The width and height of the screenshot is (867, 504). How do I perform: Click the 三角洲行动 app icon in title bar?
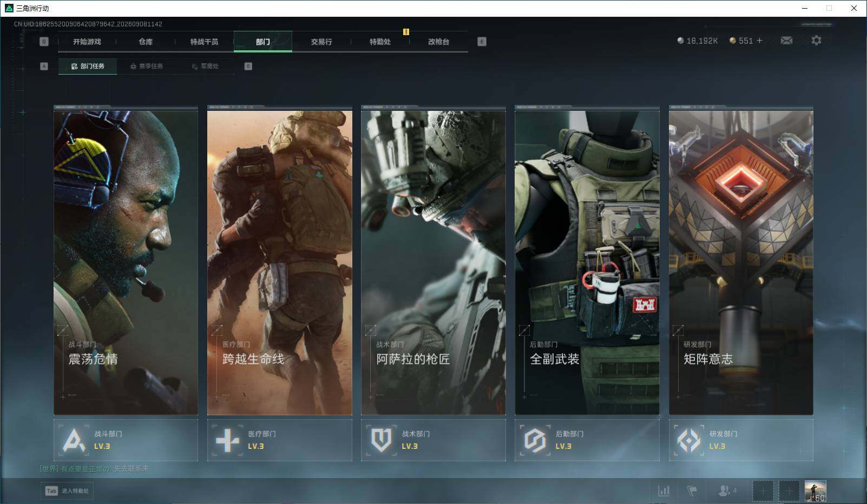pos(9,8)
